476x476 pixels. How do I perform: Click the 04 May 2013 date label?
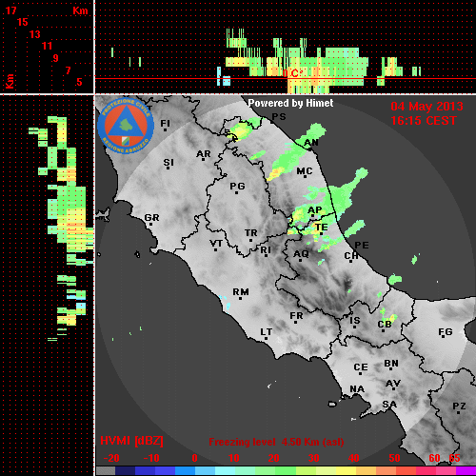[426, 107]
